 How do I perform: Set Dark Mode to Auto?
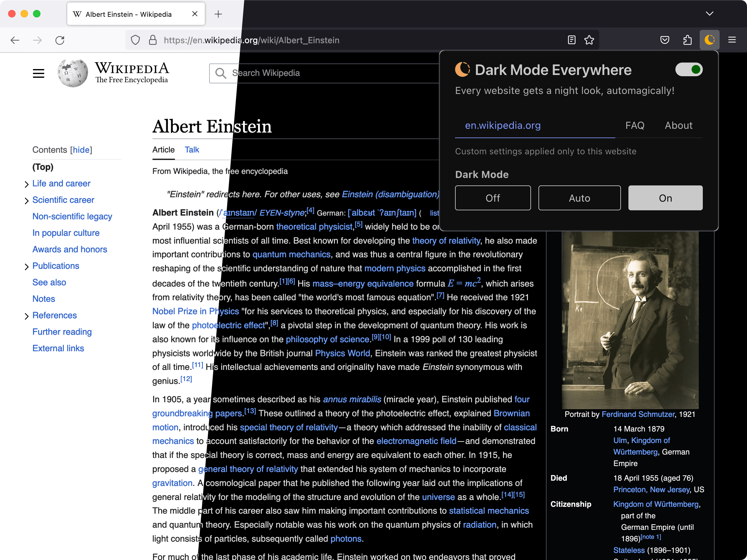point(580,198)
